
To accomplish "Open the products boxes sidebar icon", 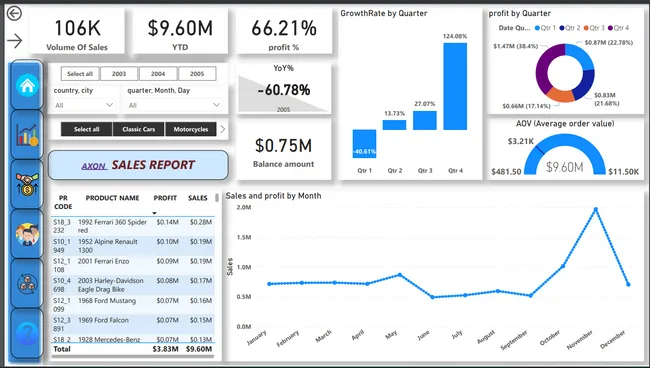I will (27, 284).
